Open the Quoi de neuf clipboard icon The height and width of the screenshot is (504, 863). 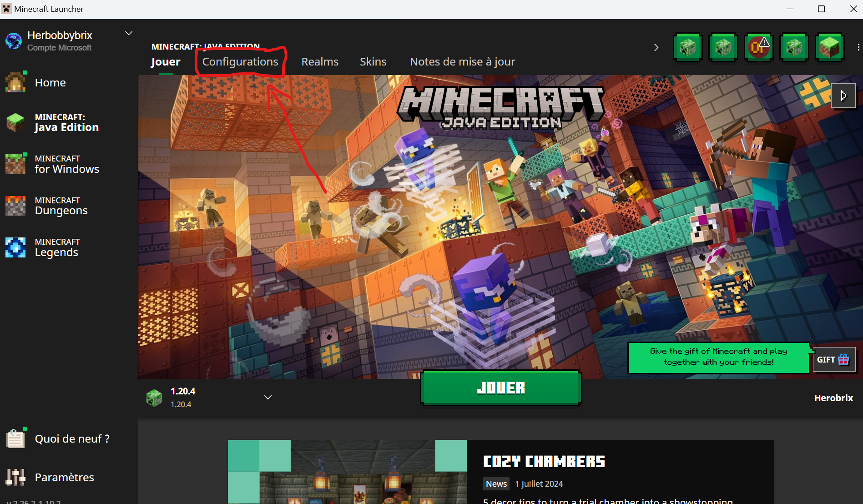[x=15, y=438]
